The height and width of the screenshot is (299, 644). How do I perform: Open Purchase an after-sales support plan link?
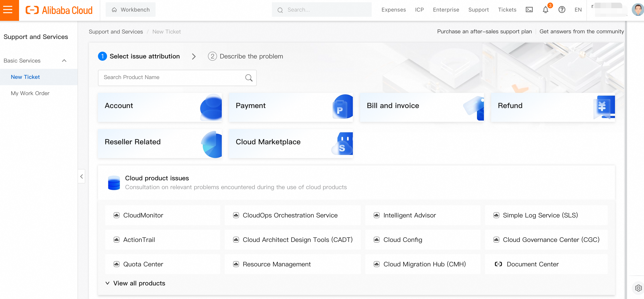pyautogui.click(x=484, y=31)
